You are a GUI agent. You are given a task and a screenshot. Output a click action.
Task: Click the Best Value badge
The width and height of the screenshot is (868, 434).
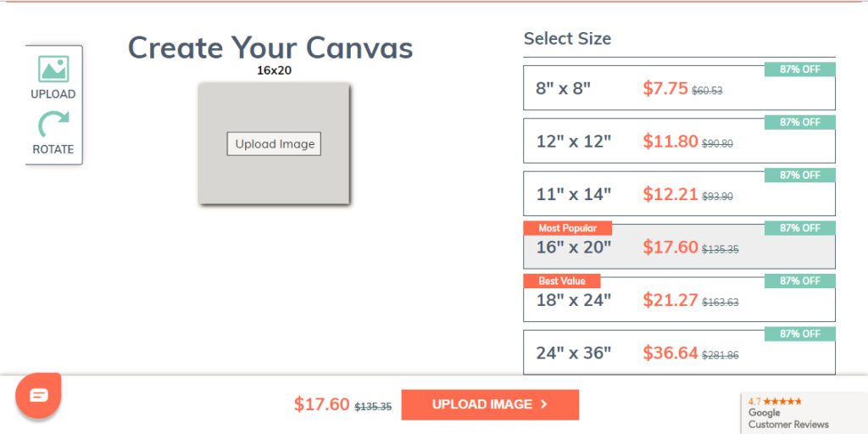(562, 281)
